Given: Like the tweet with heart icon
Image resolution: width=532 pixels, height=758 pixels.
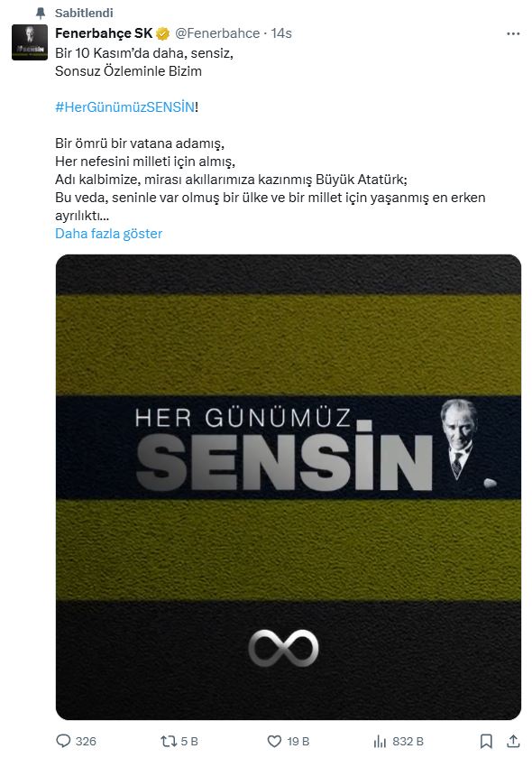Looking at the screenshot, I should 274,741.
